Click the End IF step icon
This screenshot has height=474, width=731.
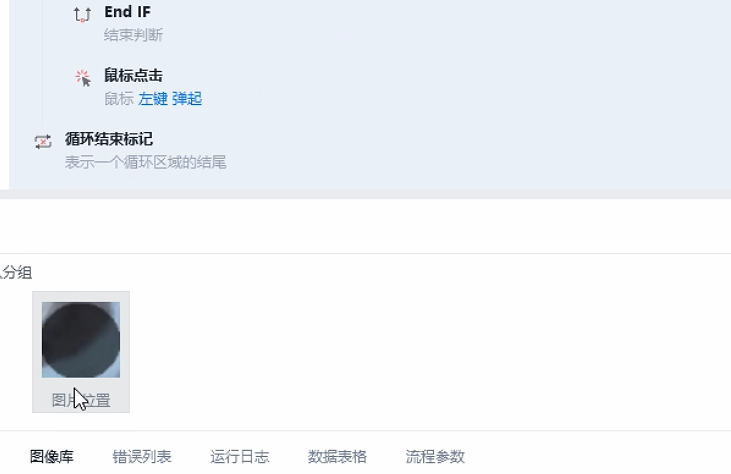tap(82, 15)
